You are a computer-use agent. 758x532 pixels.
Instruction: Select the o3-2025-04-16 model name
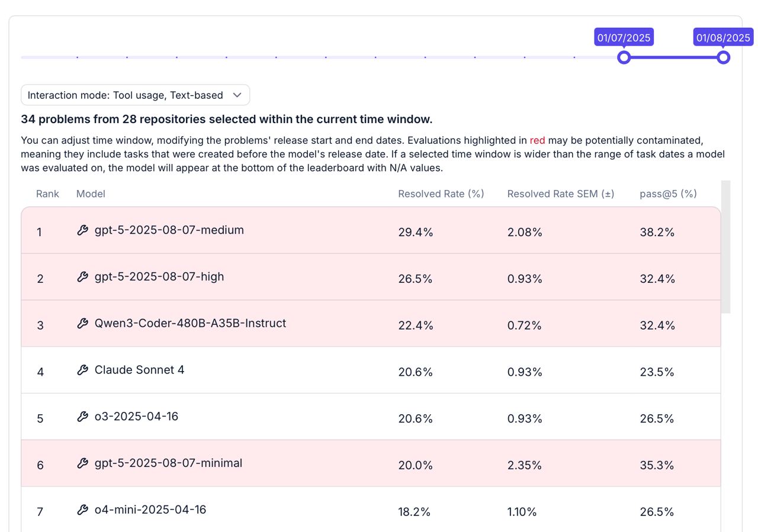pyautogui.click(x=136, y=417)
